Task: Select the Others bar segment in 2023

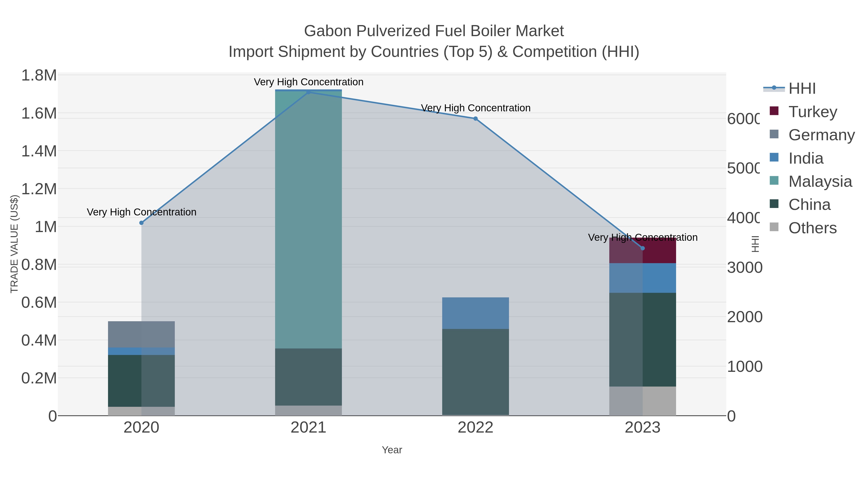Action: pos(643,401)
